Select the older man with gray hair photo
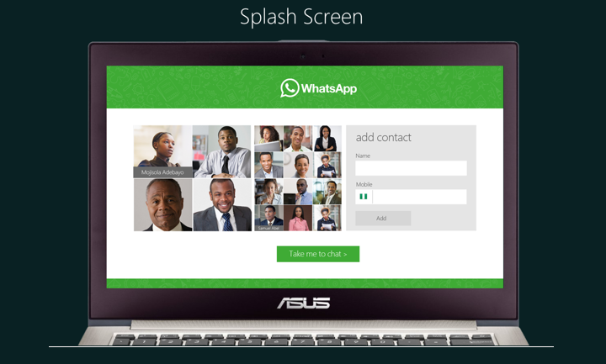Viewport: 606px width, 364px height. tap(162, 205)
